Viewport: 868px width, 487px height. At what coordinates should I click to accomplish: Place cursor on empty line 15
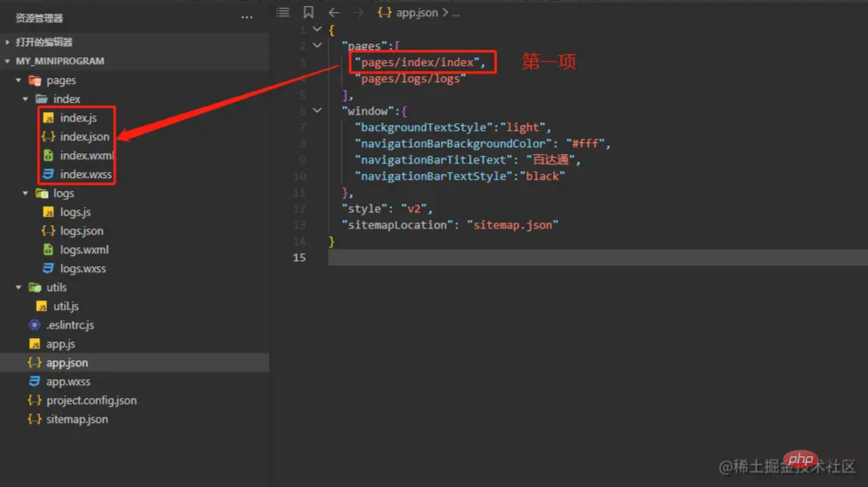pos(597,258)
